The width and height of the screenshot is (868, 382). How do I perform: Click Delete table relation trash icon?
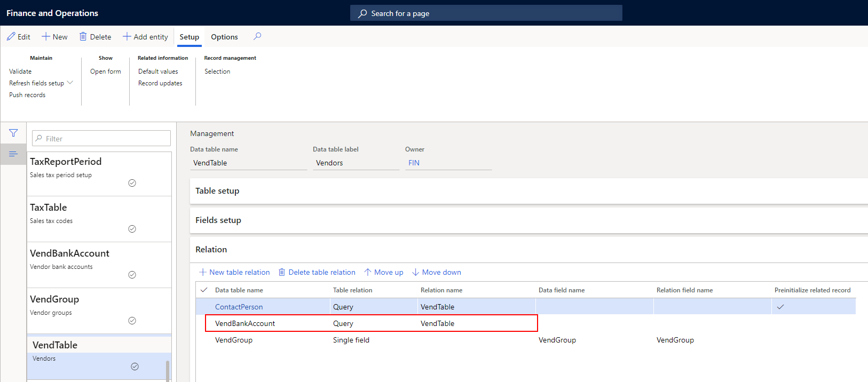(x=282, y=272)
